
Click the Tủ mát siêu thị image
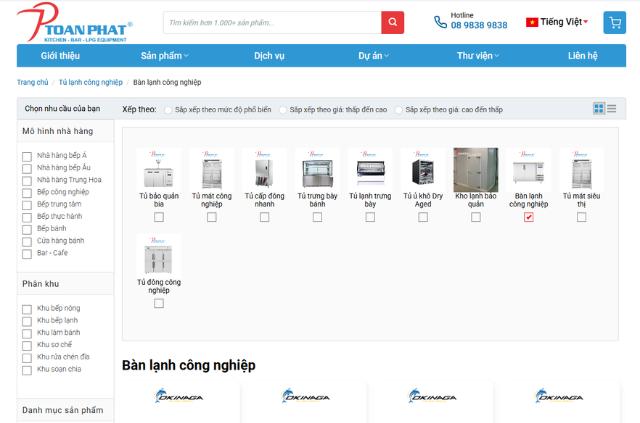[582, 170]
